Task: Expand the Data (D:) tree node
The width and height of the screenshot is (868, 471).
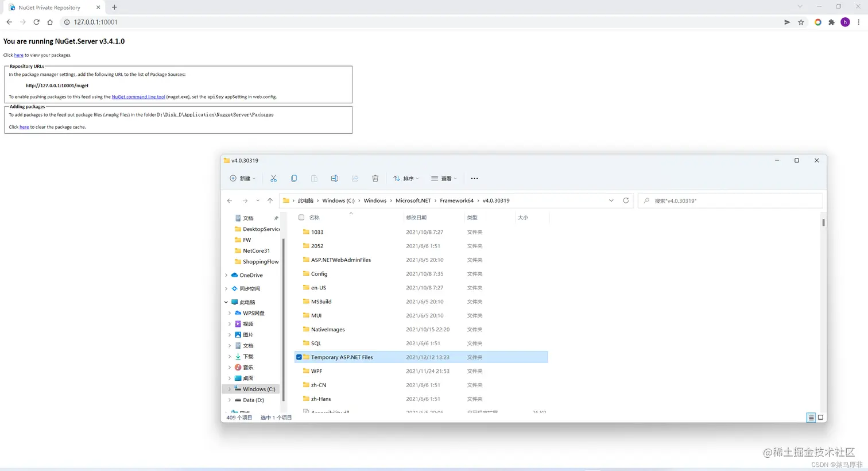Action: tap(230, 400)
